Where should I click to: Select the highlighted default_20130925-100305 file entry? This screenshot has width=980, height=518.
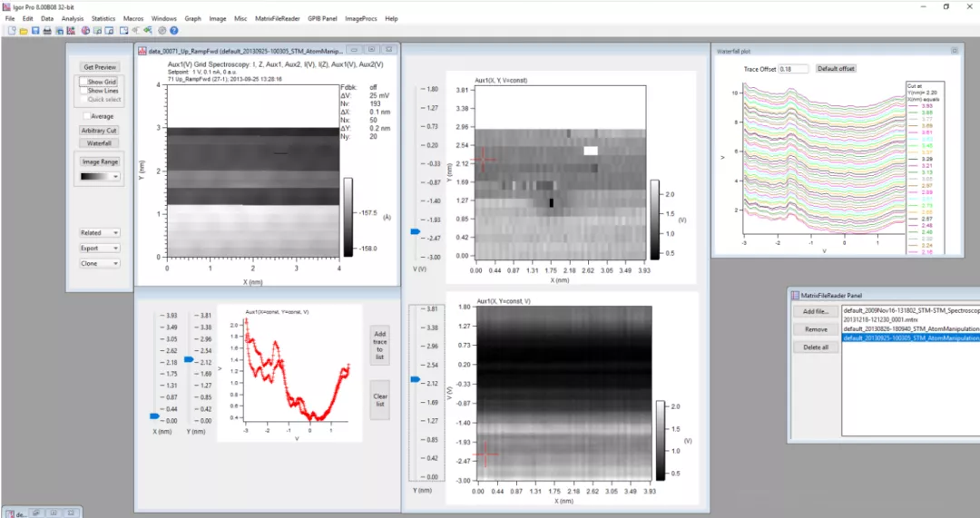(911, 338)
